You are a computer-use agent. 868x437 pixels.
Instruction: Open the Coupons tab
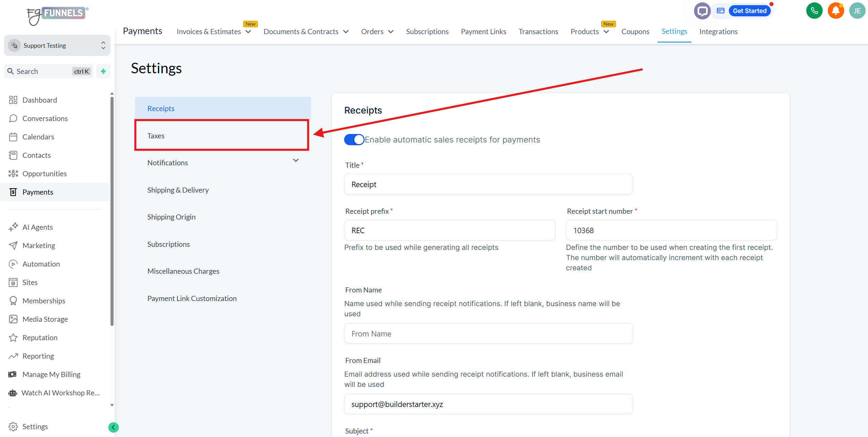635,31
